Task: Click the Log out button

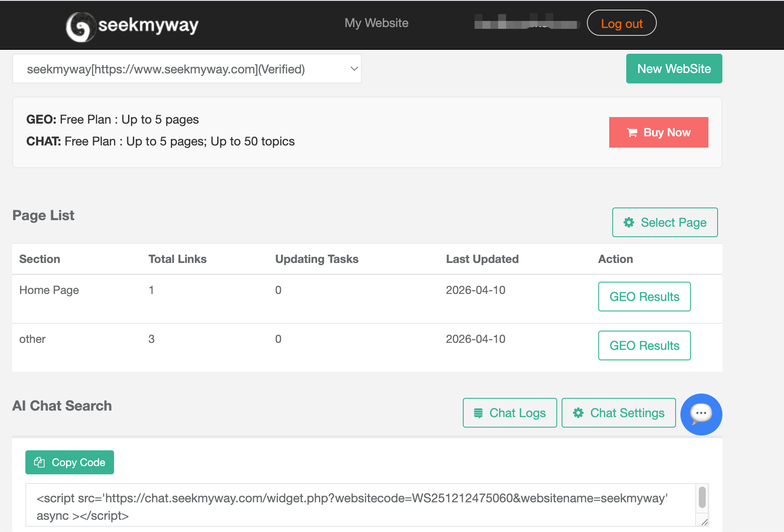Action: (x=621, y=23)
